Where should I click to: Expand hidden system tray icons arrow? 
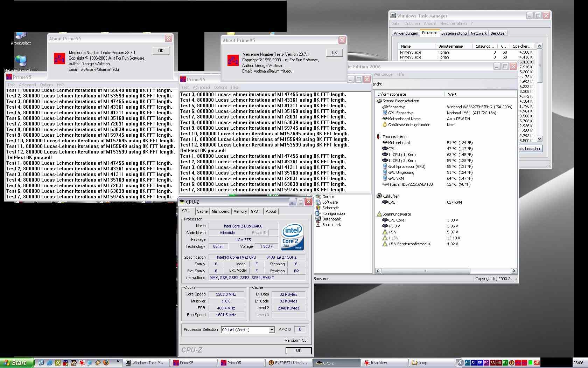pos(461,363)
